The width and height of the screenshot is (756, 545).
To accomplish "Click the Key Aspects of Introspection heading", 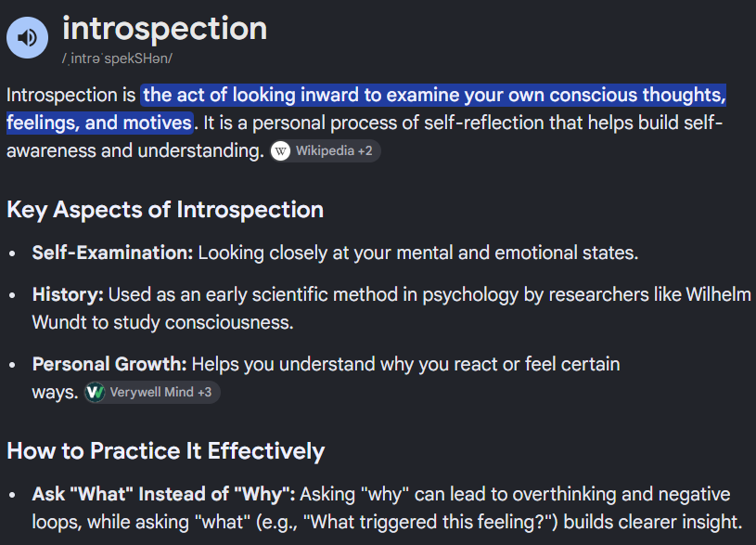I will click(165, 210).
